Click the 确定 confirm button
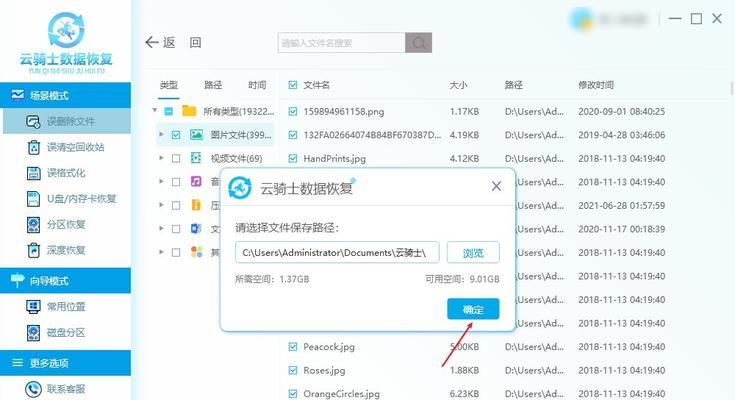Viewport: 735px width, 400px height. (473, 309)
